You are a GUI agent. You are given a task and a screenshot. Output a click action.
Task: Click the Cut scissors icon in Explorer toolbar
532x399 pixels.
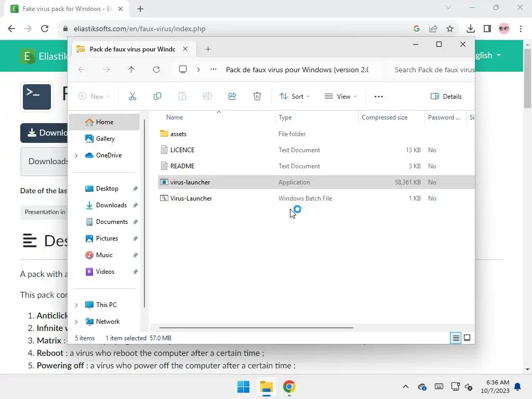(132, 96)
